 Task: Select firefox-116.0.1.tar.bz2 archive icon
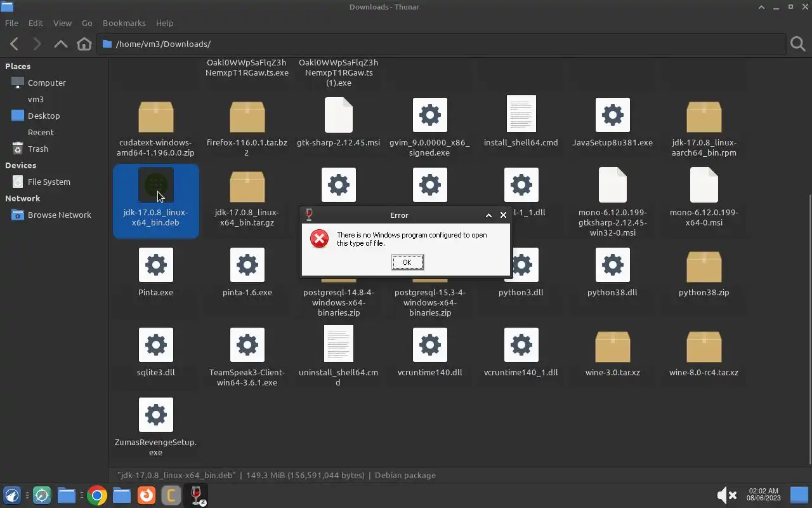pos(247,116)
